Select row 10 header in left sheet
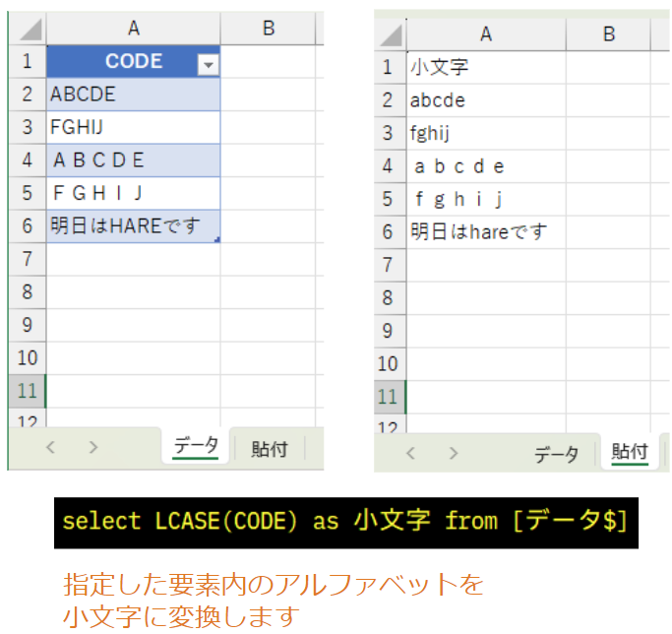The image size is (672, 634). point(27,357)
